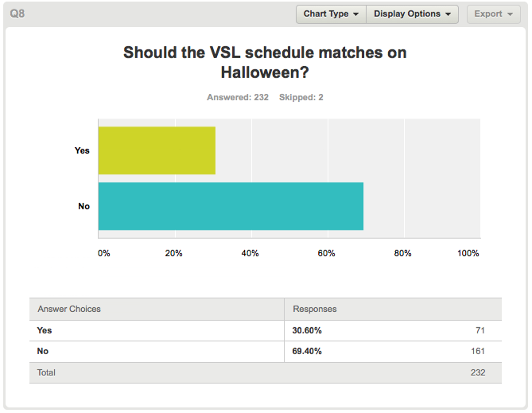Click the Answer Choices column header

pos(69,309)
